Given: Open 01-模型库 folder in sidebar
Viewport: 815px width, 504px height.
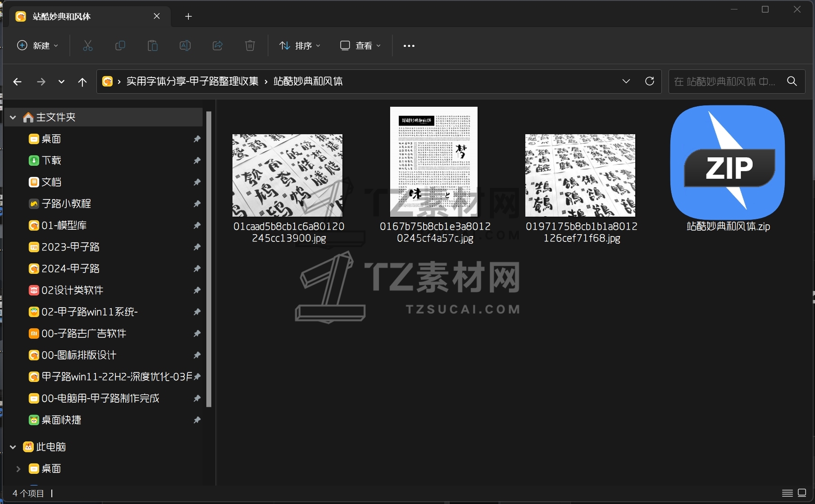Looking at the screenshot, I should point(64,225).
